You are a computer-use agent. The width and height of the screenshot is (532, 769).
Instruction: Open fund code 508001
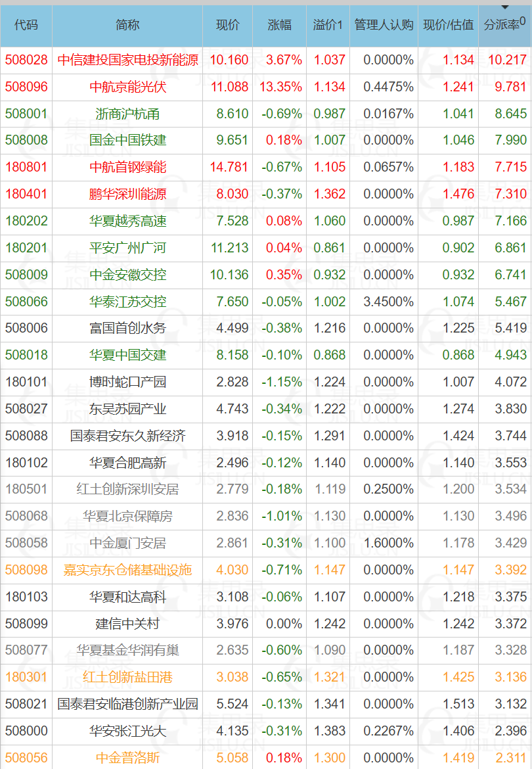click(x=26, y=114)
